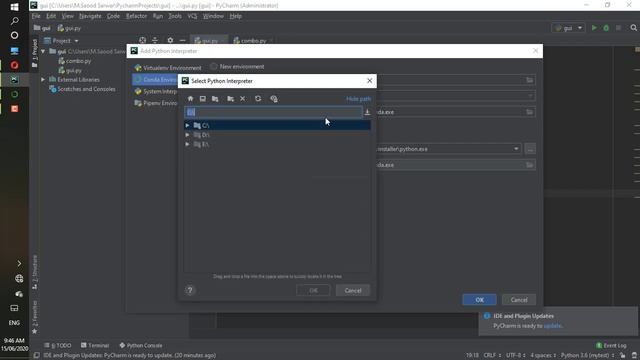Go to home directory in file chooser
The height and width of the screenshot is (360, 640).
pyautogui.click(x=190, y=99)
